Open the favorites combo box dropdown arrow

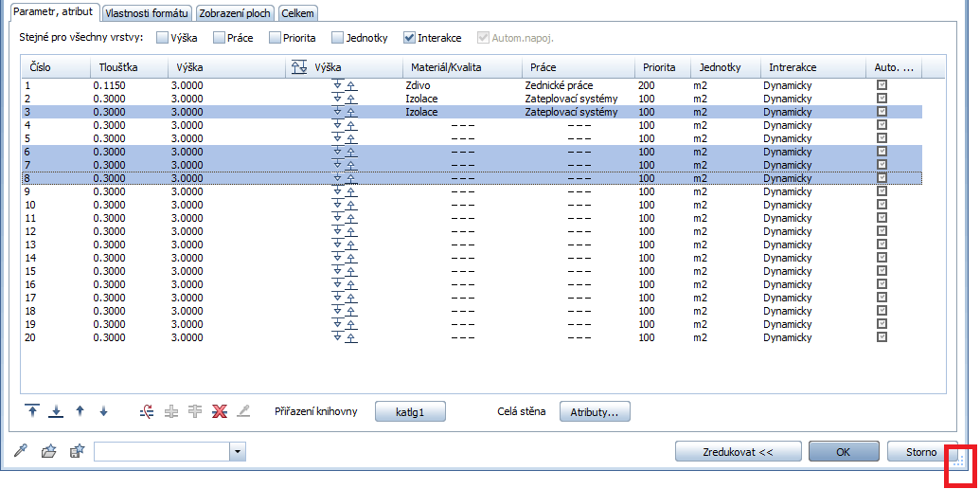pyautogui.click(x=237, y=452)
